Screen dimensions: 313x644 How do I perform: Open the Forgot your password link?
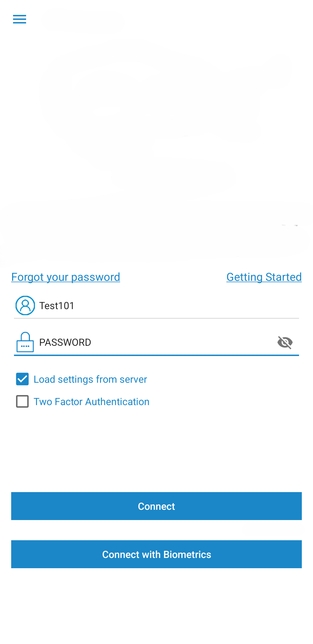pos(66,277)
